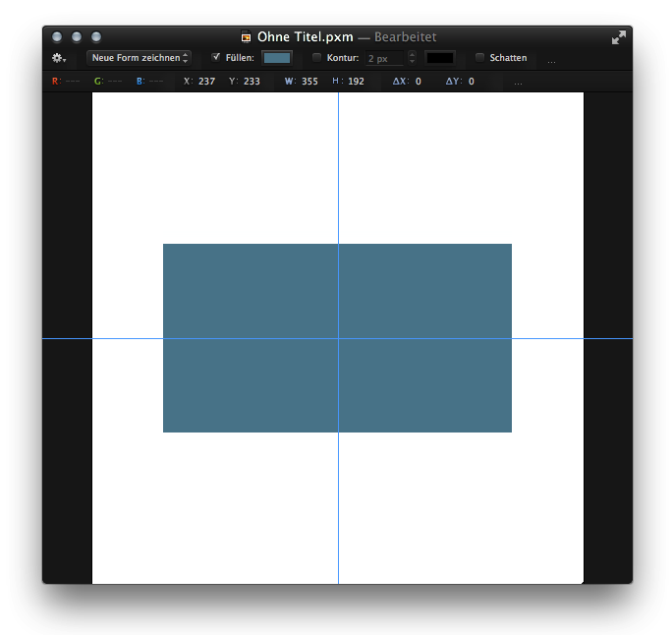Open the gear tool options menu
Viewport: 672px width, 635px height.
click(59, 58)
